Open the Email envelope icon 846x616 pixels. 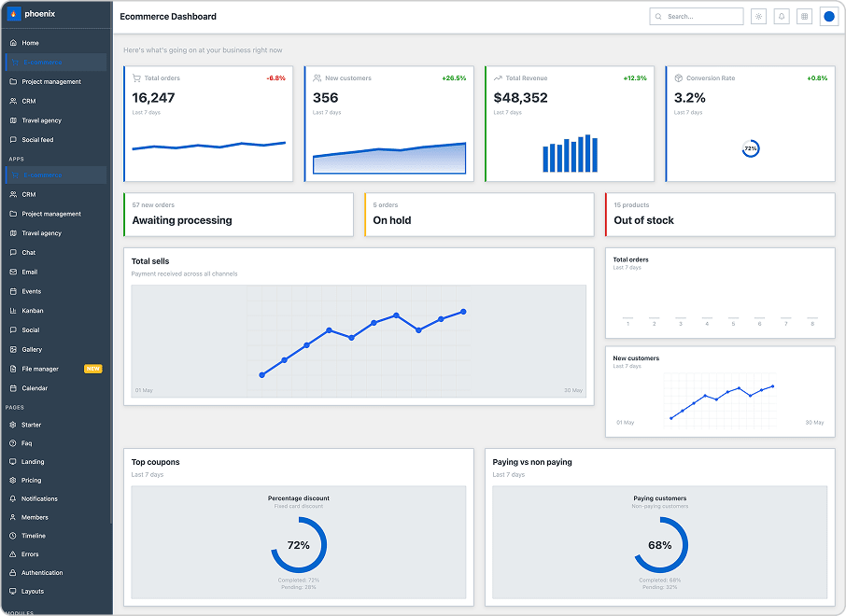[x=13, y=272]
